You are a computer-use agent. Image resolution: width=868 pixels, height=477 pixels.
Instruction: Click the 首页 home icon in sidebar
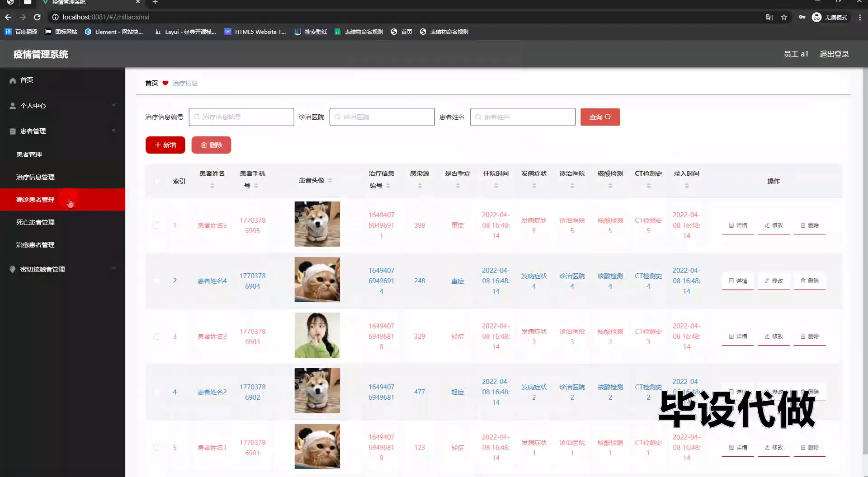pos(13,80)
